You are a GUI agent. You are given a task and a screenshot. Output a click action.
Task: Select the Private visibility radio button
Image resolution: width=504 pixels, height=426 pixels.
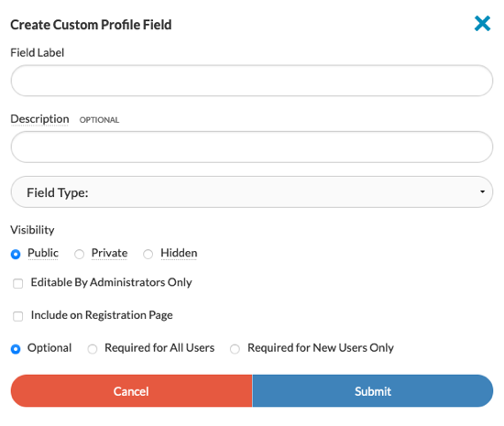tap(79, 254)
